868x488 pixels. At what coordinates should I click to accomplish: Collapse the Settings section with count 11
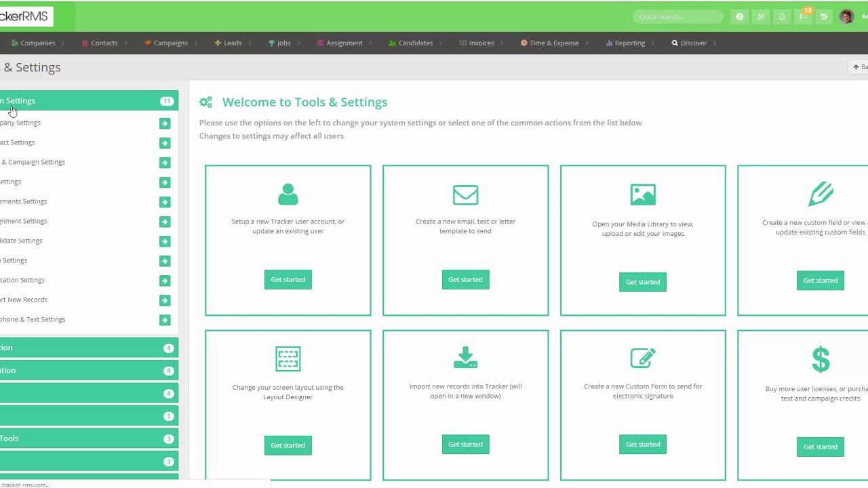pos(89,101)
